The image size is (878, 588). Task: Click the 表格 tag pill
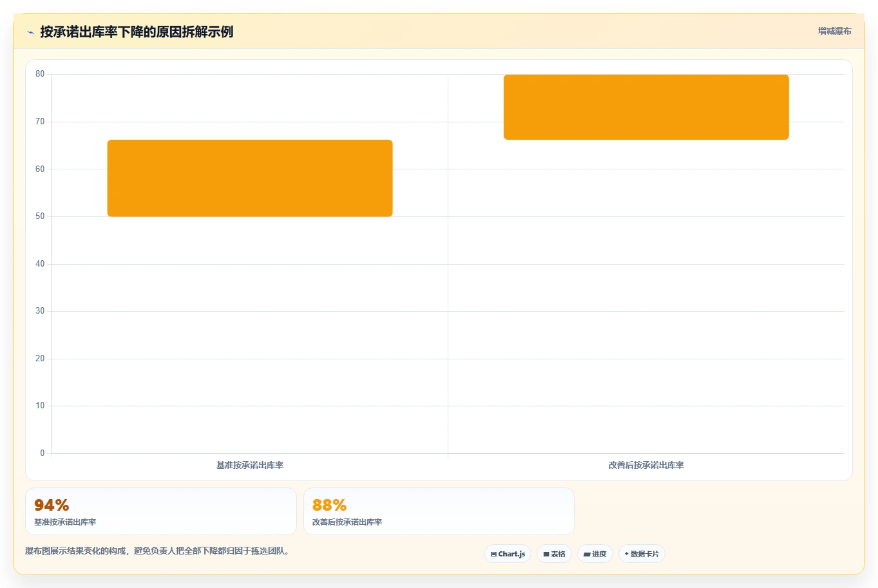pos(554,554)
